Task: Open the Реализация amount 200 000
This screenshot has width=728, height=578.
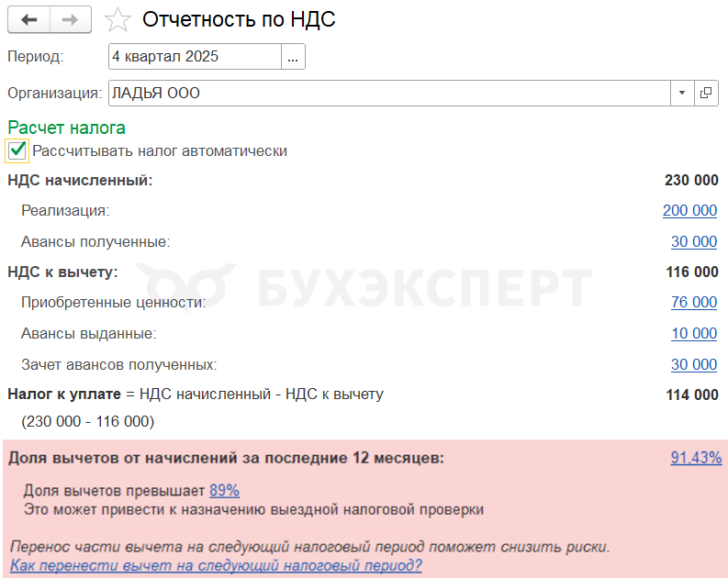Action: click(689, 211)
